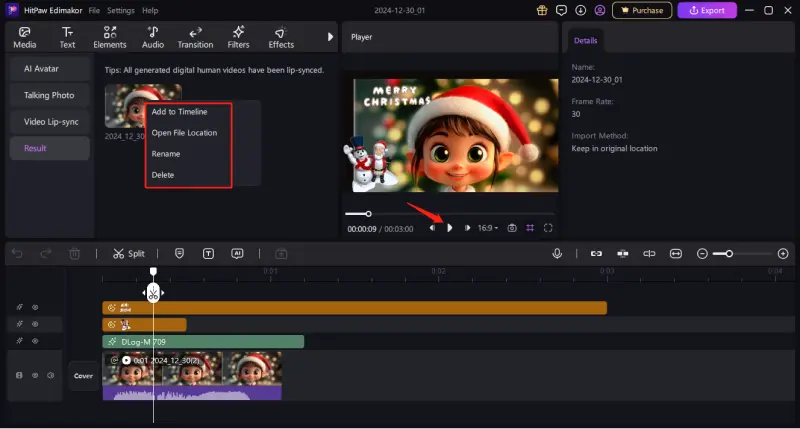This screenshot has height=429, width=800.
Task: Open the 16:9 aspect ratio dropdown
Action: pos(488,228)
